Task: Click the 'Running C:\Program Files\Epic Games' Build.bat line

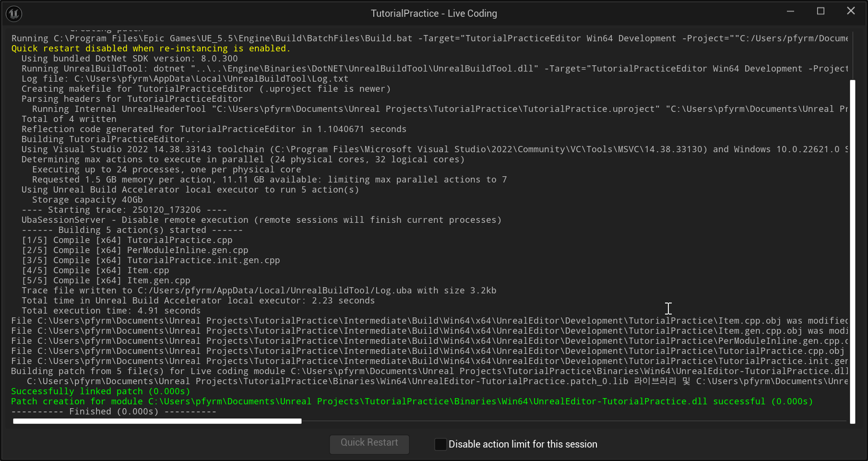Action: [429, 38]
